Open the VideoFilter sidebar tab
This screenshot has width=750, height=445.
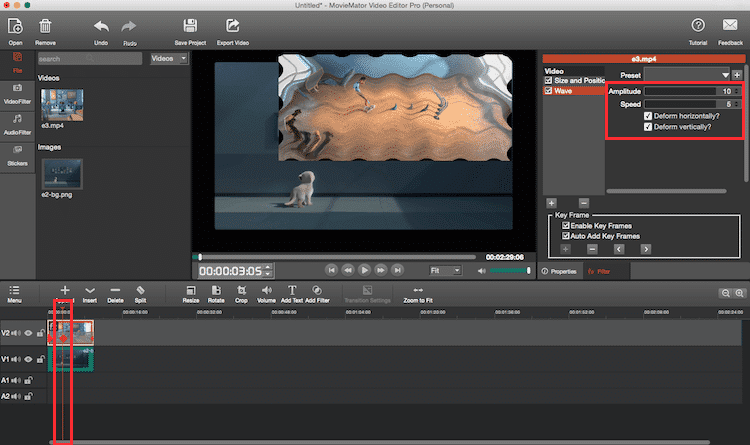click(17, 94)
